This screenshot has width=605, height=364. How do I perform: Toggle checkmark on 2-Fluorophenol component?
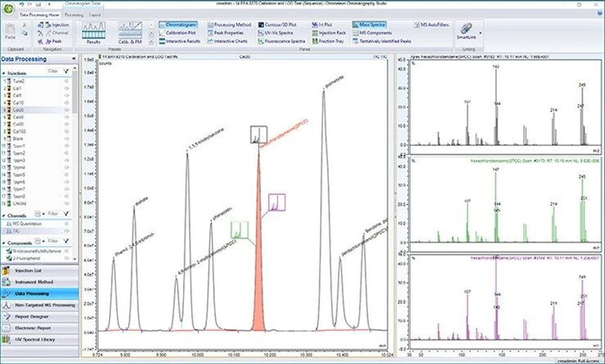pos(9,258)
